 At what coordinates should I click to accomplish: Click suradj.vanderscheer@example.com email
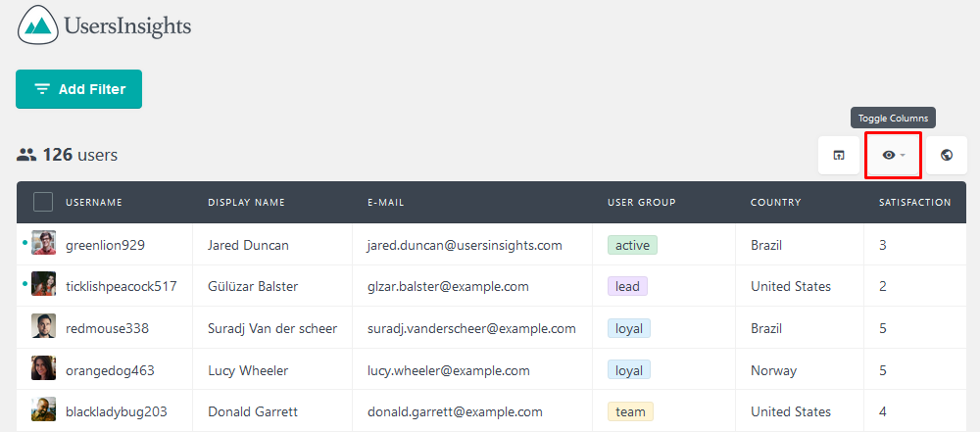point(472,328)
